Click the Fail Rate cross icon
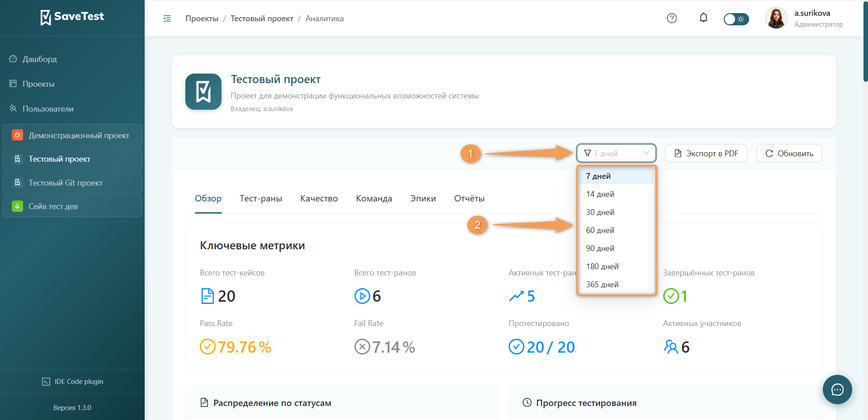The image size is (868, 420). point(362,347)
